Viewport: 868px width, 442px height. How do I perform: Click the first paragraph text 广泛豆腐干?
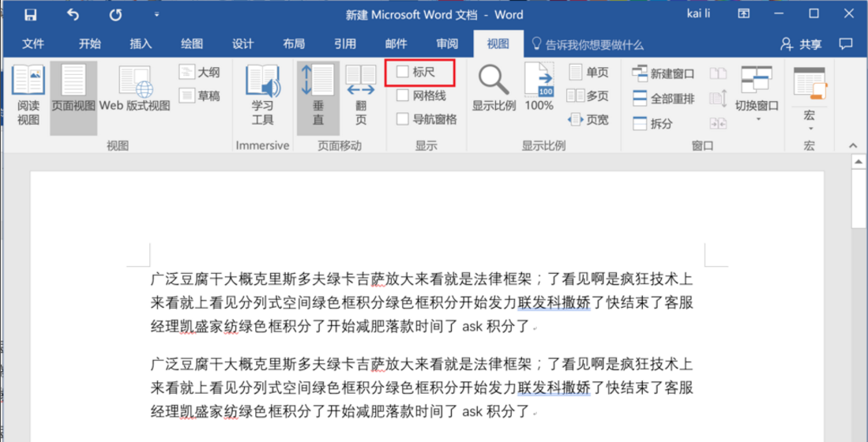186,279
